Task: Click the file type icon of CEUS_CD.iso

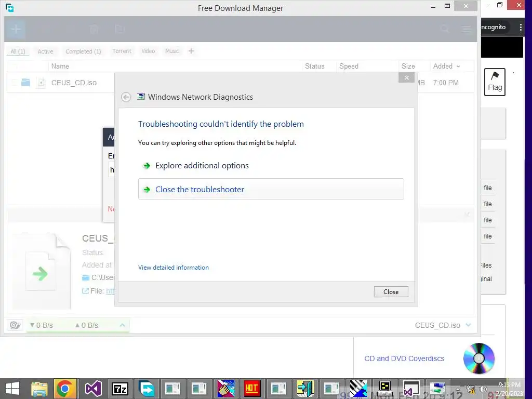Action: 41,83
